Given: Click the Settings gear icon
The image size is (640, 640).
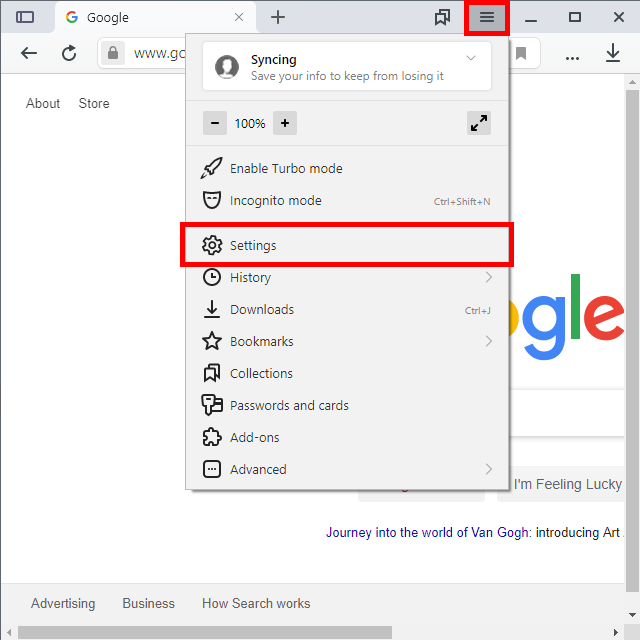Looking at the screenshot, I should [x=212, y=245].
